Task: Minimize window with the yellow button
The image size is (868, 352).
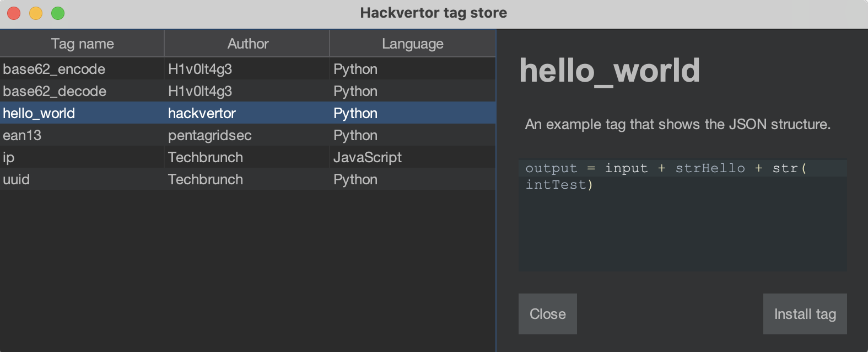Action: pyautogui.click(x=36, y=13)
